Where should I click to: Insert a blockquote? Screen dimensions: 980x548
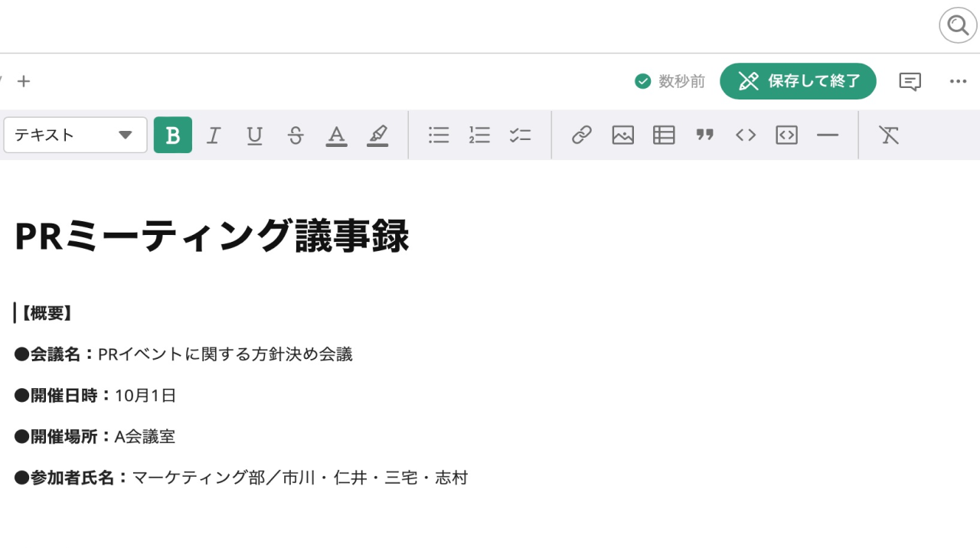(704, 135)
